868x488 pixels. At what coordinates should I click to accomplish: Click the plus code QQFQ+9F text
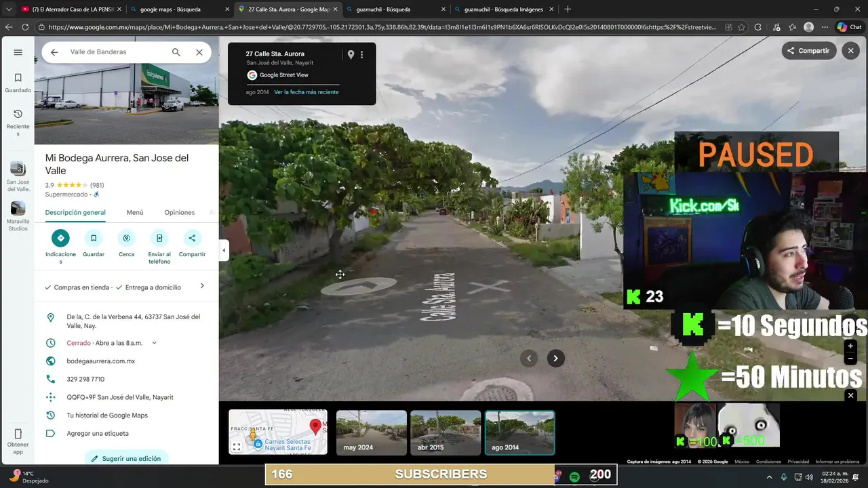pyautogui.click(x=120, y=397)
